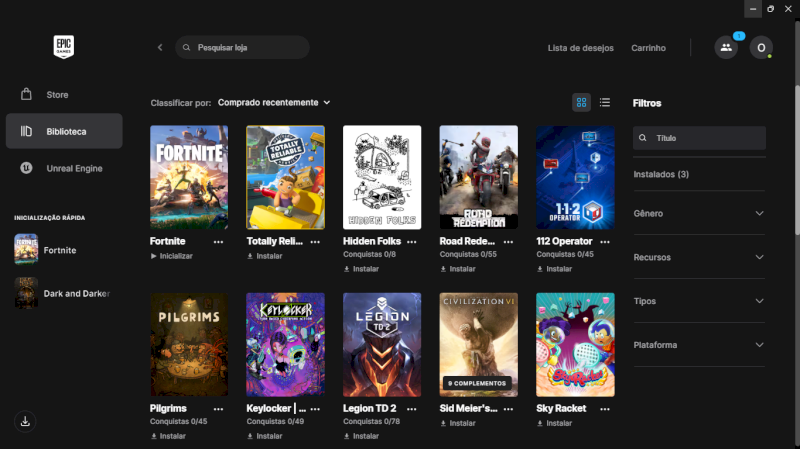Select Biblioteca in the sidebar
This screenshot has width=800, height=449.
click(x=64, y=131)
